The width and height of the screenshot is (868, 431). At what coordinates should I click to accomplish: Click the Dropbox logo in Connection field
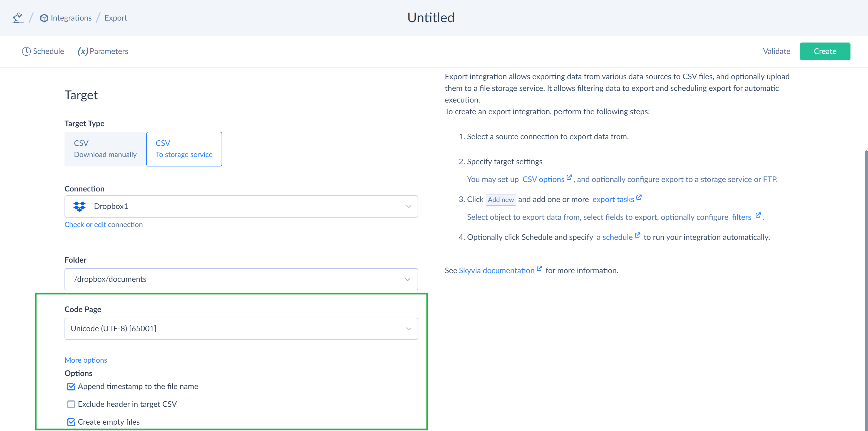(x=80, y=206)
